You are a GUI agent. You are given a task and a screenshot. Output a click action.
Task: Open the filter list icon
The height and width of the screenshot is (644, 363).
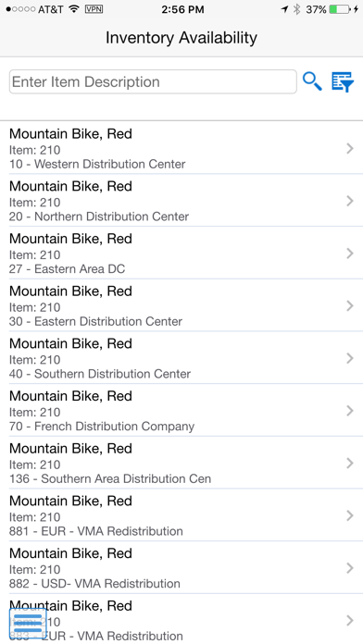point(343,81)
